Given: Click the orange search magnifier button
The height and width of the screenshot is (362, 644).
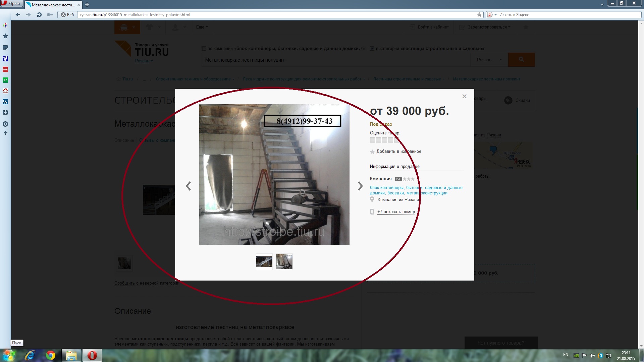Looking at the screenshot, I should [521, 60].
